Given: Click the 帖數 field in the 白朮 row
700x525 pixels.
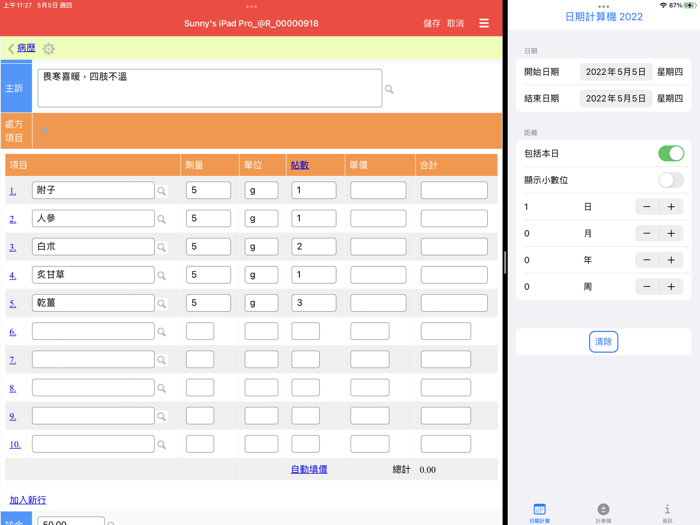Looking at the screenshot, I should (314, 246).
